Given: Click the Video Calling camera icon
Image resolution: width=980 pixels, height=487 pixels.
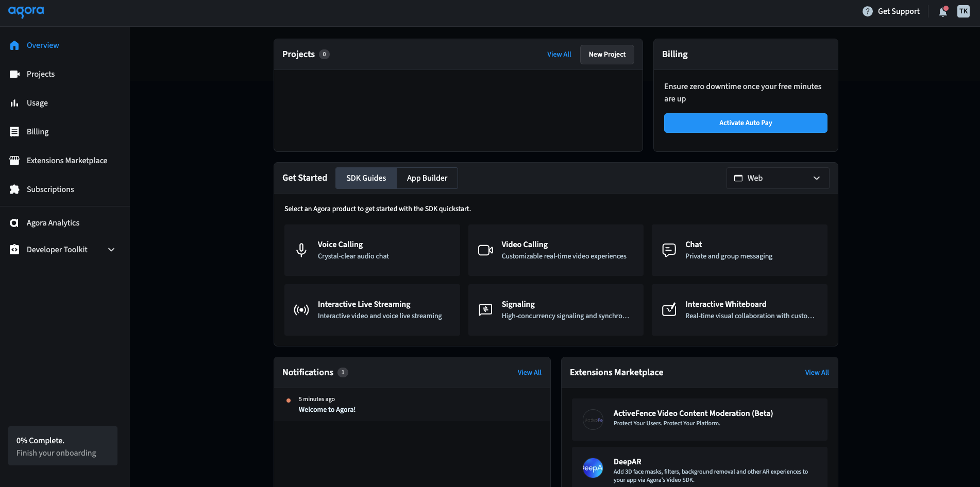Looking at the screenshot, I should tap(485, 250).
